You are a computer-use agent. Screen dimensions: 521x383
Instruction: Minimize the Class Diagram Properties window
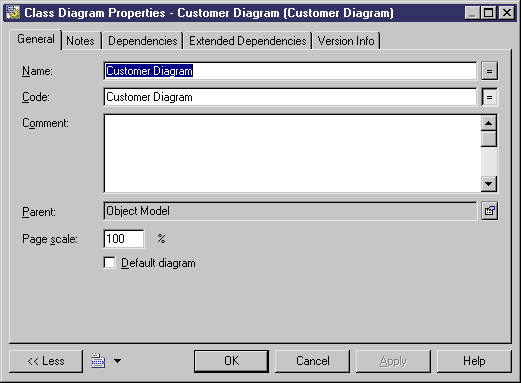click(x=473, y=13)
